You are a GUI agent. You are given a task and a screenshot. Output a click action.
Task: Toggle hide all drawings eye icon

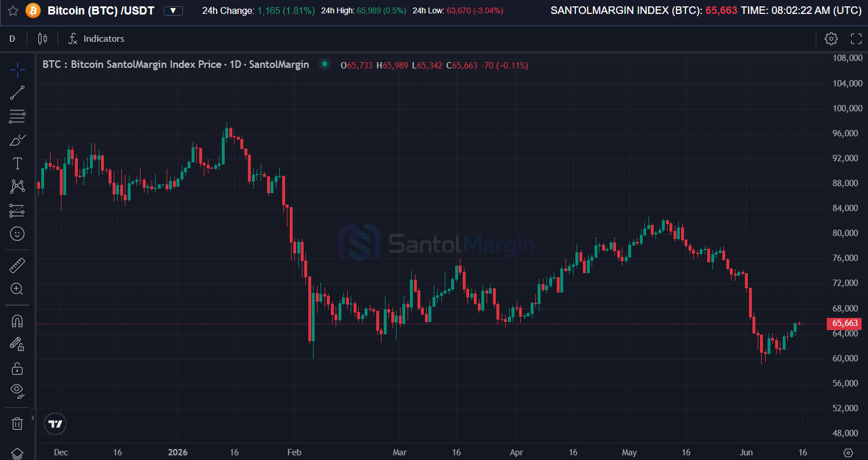pos(17,391)
